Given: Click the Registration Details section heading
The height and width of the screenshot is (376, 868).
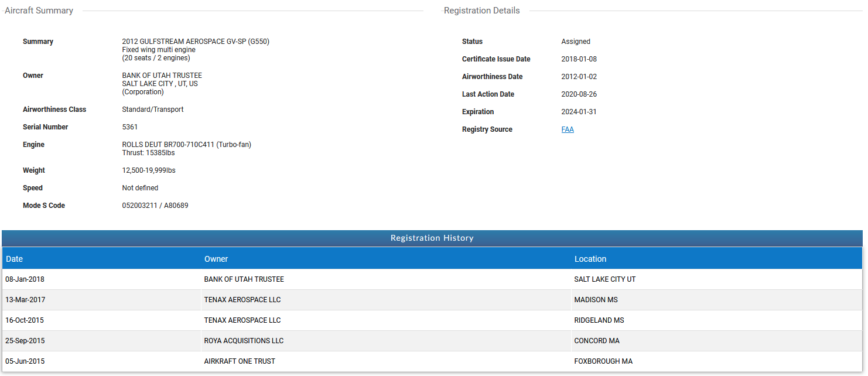Looking at the screenshot, I should coord(482,11).
